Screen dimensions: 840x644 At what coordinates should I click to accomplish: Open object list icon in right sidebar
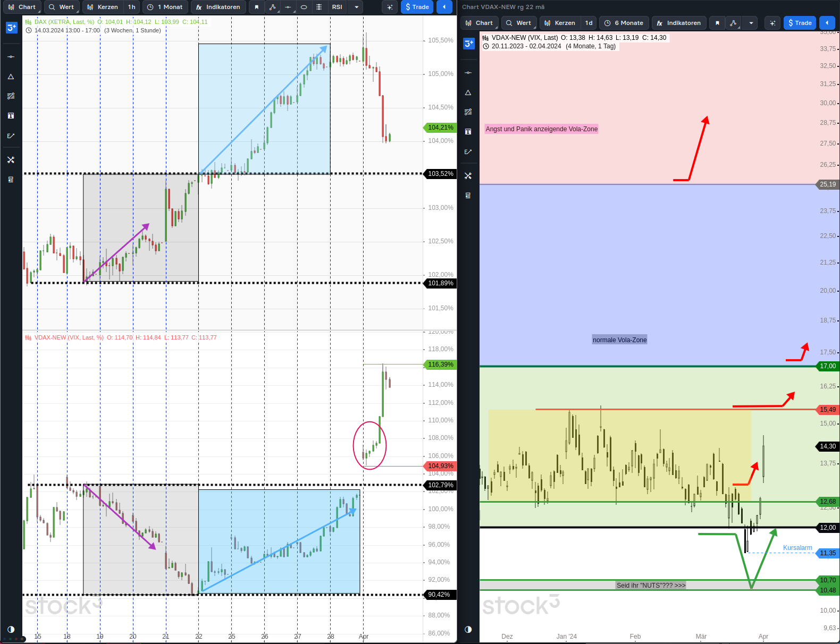468,196
